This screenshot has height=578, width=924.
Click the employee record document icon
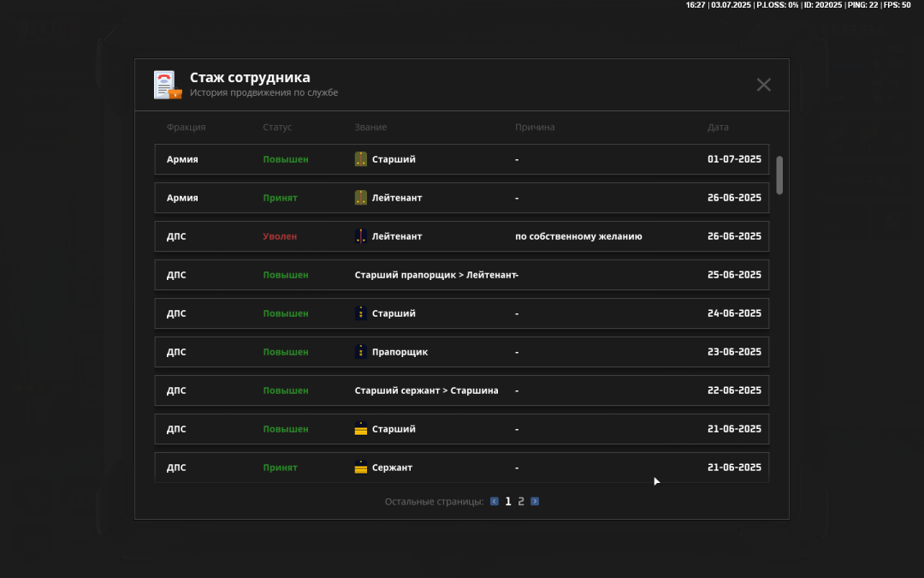tap(168, 85)
